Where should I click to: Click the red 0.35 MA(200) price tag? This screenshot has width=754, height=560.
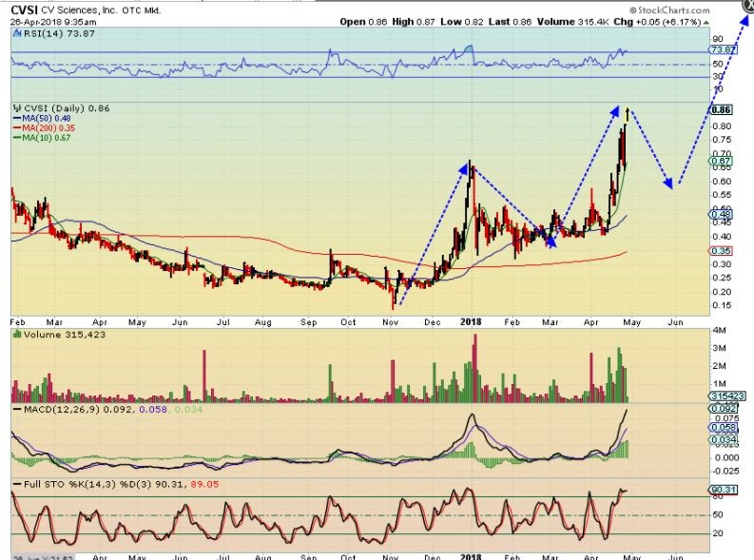[x=720, y=250]
